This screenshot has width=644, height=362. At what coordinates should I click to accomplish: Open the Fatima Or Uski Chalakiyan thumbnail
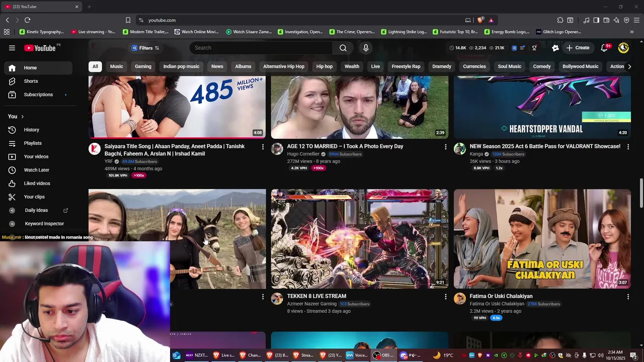click(542, 239)
